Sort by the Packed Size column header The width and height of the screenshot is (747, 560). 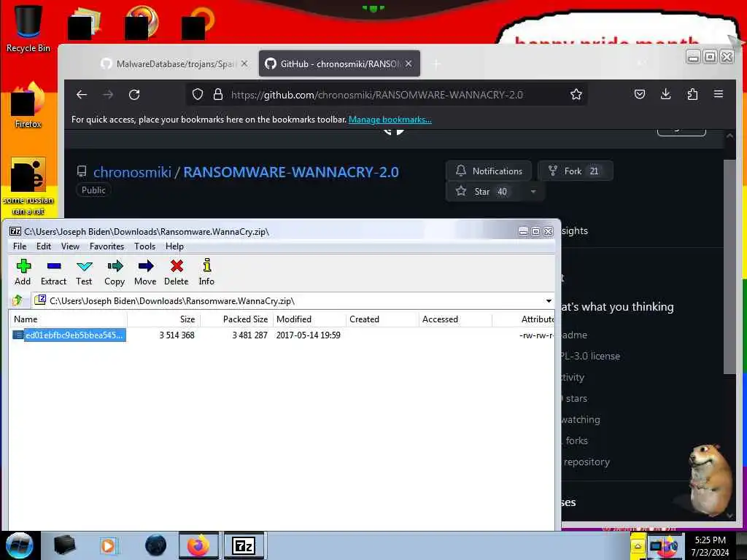pyautogui.click(x=236, y=319)
